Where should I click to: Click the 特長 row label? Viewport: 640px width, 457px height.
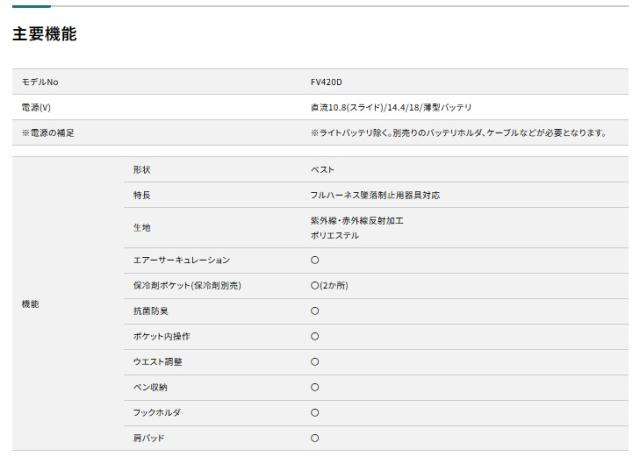(x=142, y=195)
